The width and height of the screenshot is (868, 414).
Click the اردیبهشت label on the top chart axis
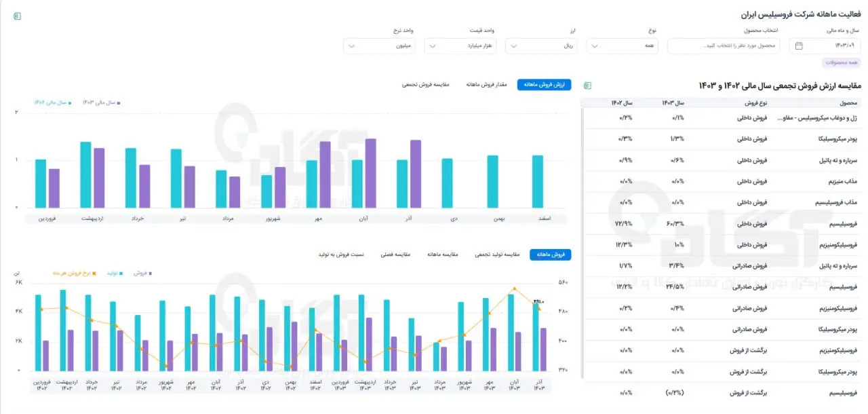pyautogui.click(x=92, y=219)
